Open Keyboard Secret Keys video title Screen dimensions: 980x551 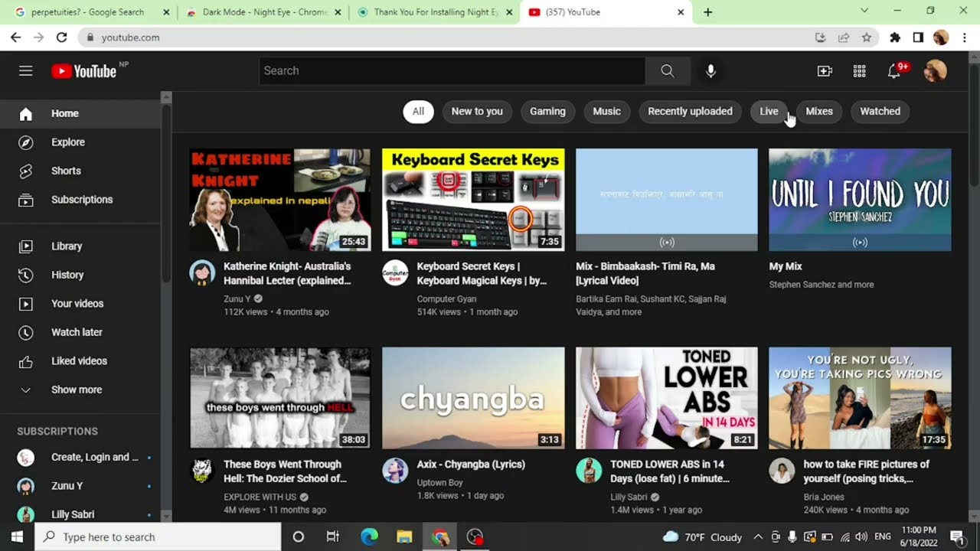[482, 273]
